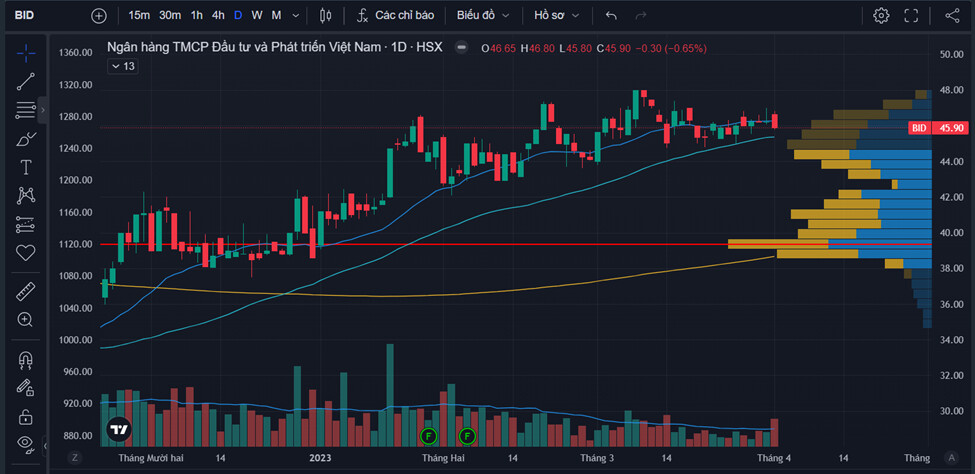Select the trend line drawing tool

click(x=26, y=82)
